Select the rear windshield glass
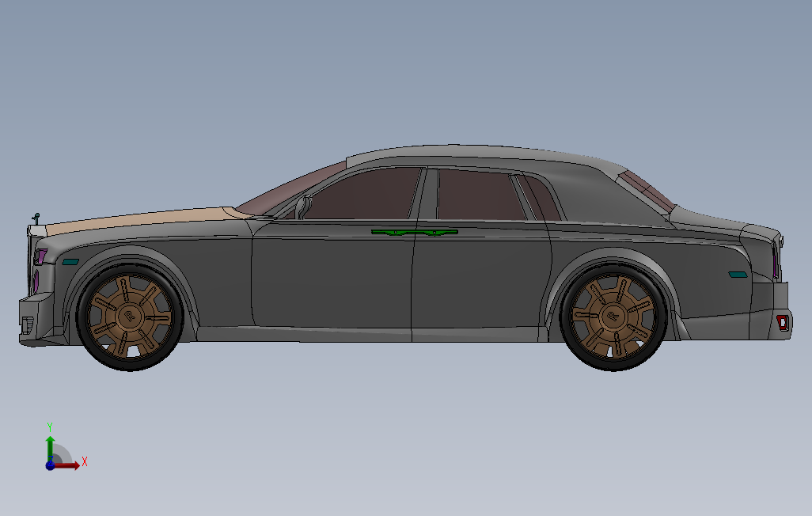Viewport: 812px width, 516px height. click(647, 192)
